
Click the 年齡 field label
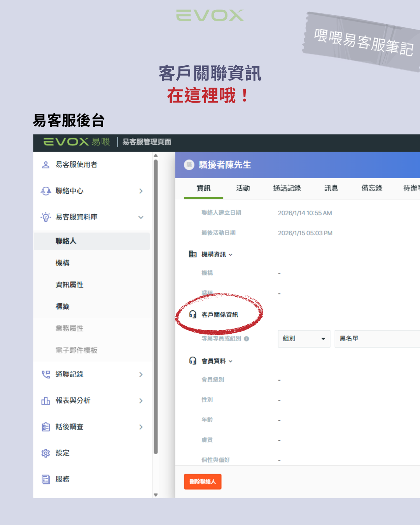pyautogui.click(x=207, y=420)
